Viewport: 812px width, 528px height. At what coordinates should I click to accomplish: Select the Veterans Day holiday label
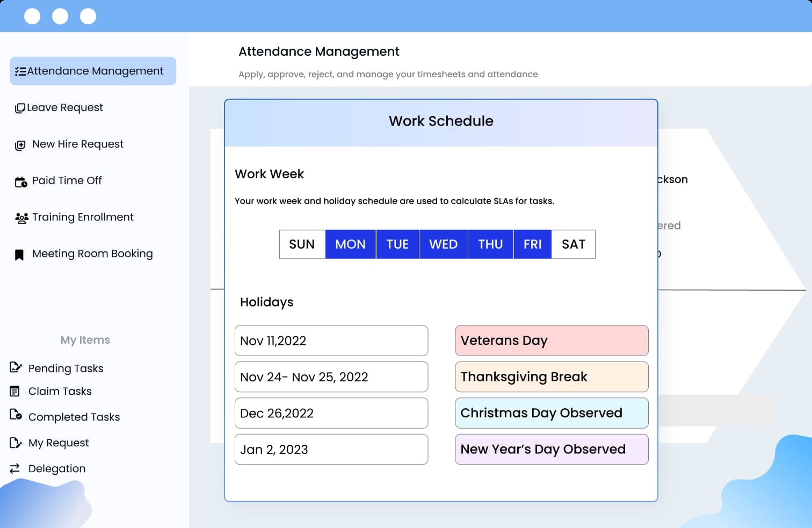click(x=552, y=341)
